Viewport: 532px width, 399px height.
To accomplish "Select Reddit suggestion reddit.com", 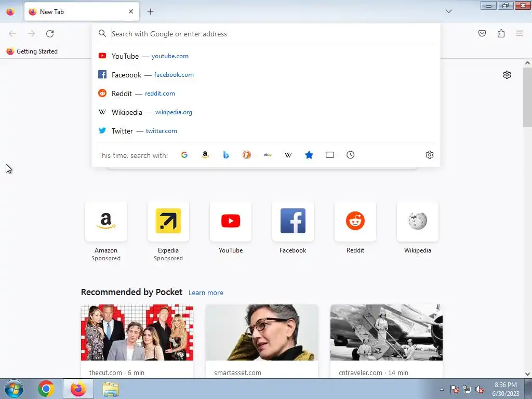I will click(x=266, y=94).
